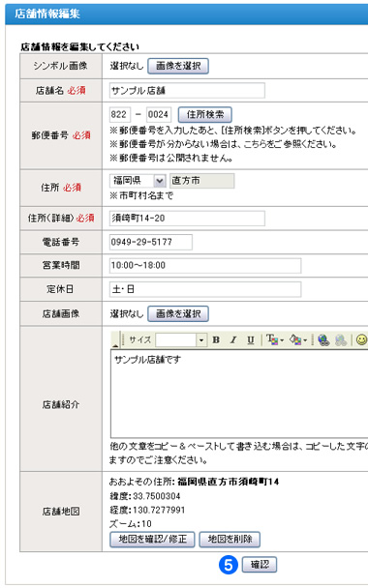Click the ※市町村名まで note

coord(141,195)
